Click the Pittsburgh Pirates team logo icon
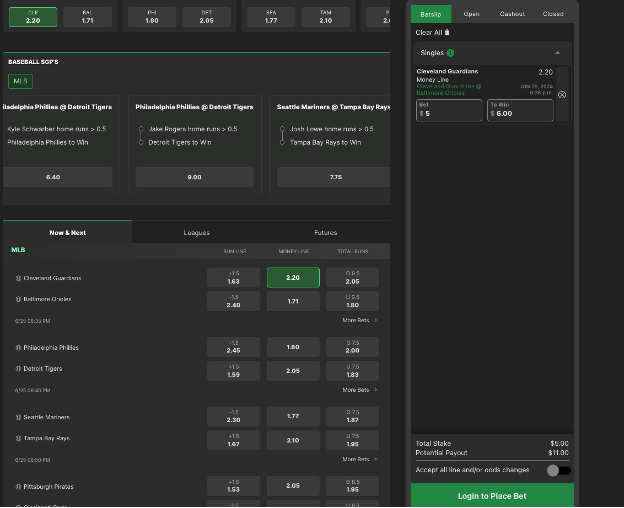Image resolution: width=624 pixels, height=508 pixels. 18,487
